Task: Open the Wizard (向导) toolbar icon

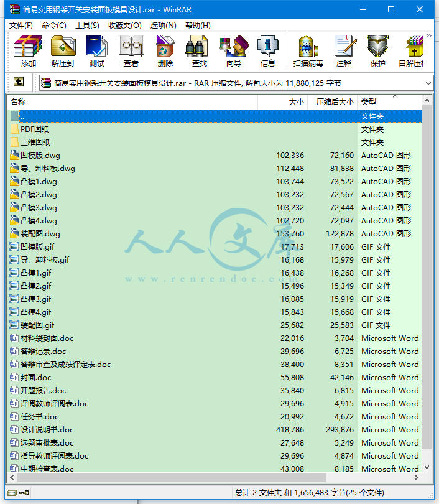Action: click(234, 51)
